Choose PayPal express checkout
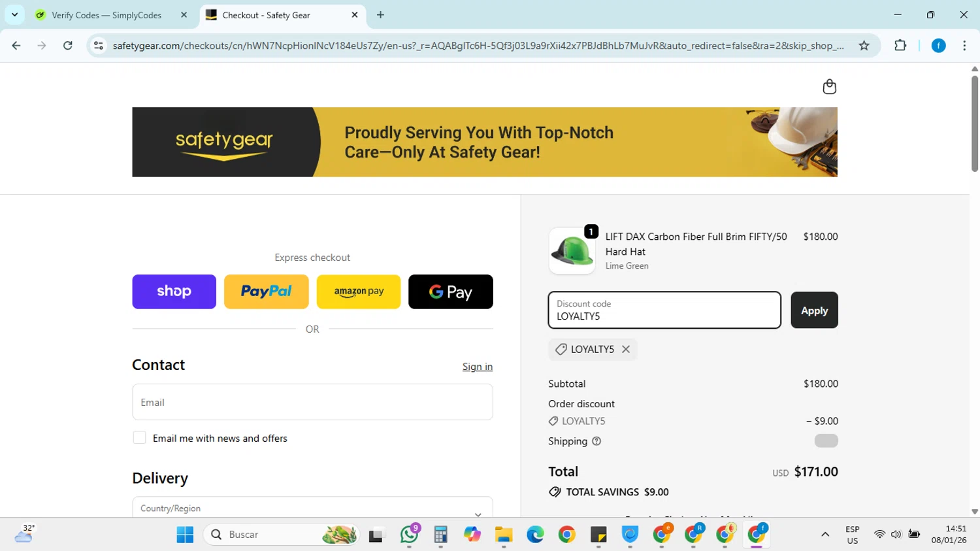The height and width of the screenshot is (551, 980). [266, 292]
